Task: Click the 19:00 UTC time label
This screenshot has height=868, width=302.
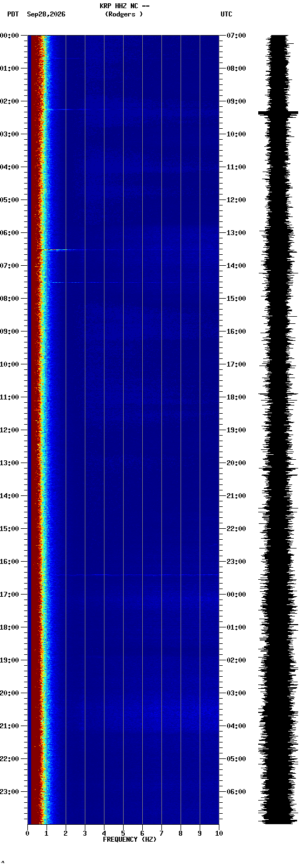Action: pyautogui.click(x=236, y=430)
